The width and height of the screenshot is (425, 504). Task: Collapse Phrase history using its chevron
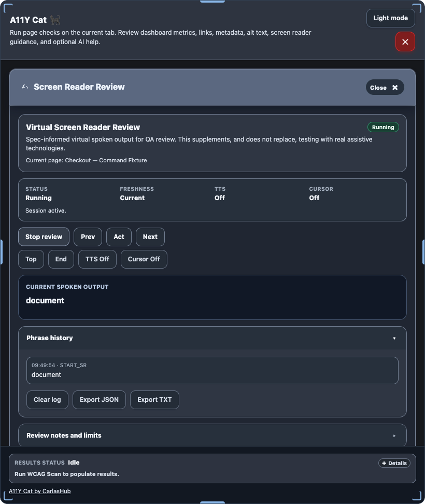(x=394, y=338)
